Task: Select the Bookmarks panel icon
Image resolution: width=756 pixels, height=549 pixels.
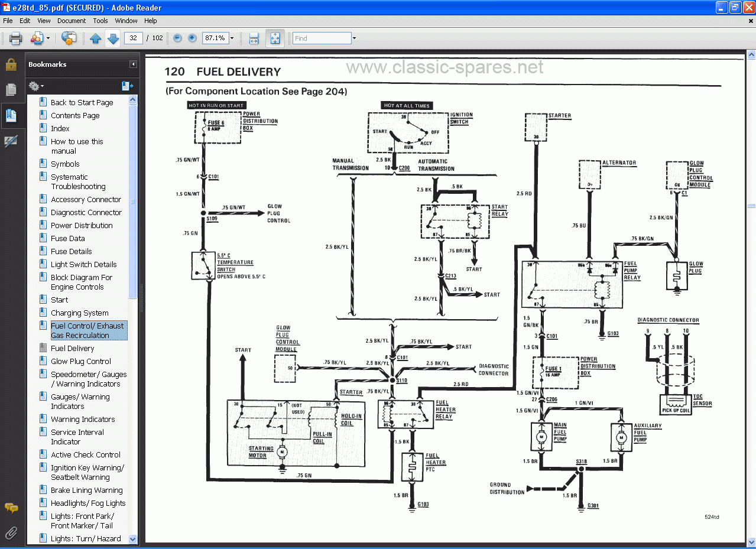Action: pyautogui.click(x=10, y=116)
